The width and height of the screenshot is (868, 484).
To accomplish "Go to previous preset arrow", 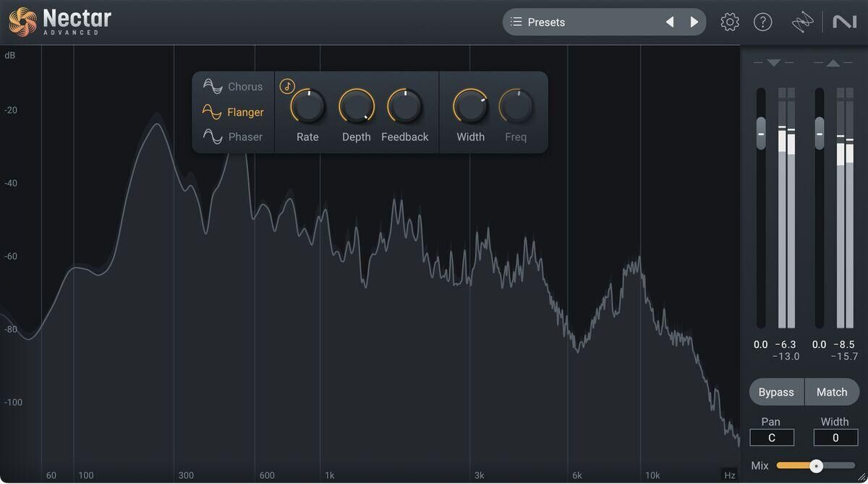I will coord(670,22).
